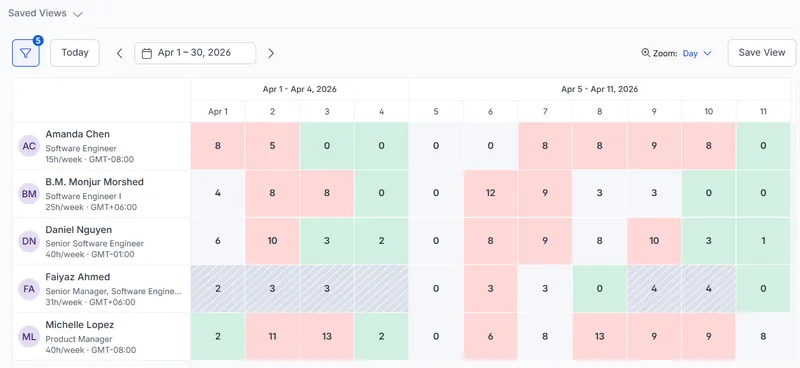
Task: Click Michelle Lopez's Apr 8 cell showing 13
Action: pos(599,336)
